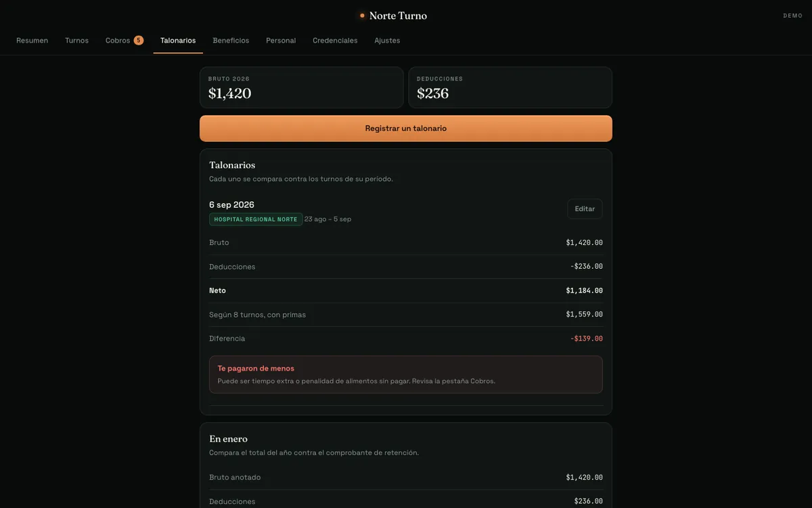
Task: Click the Hospital Regional Norte tag
Action: coord(256,219)
